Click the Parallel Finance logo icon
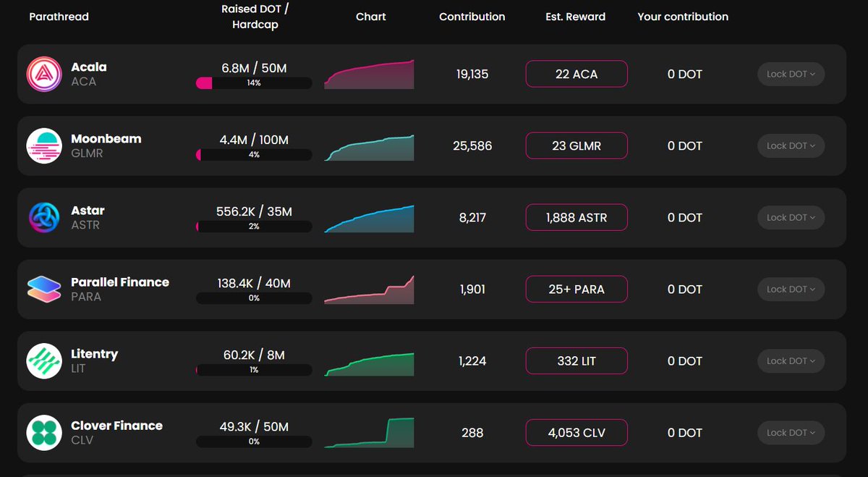This screenshot has height=477, width=868. click(x=44, y=289)
